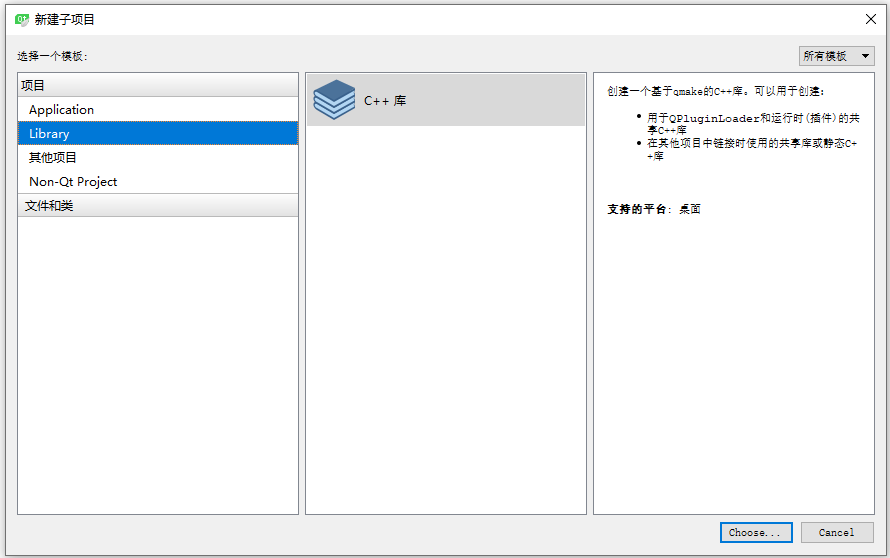Close the 新建子项目 dialog
Screen dimensions: 890x558
(871, 19)
